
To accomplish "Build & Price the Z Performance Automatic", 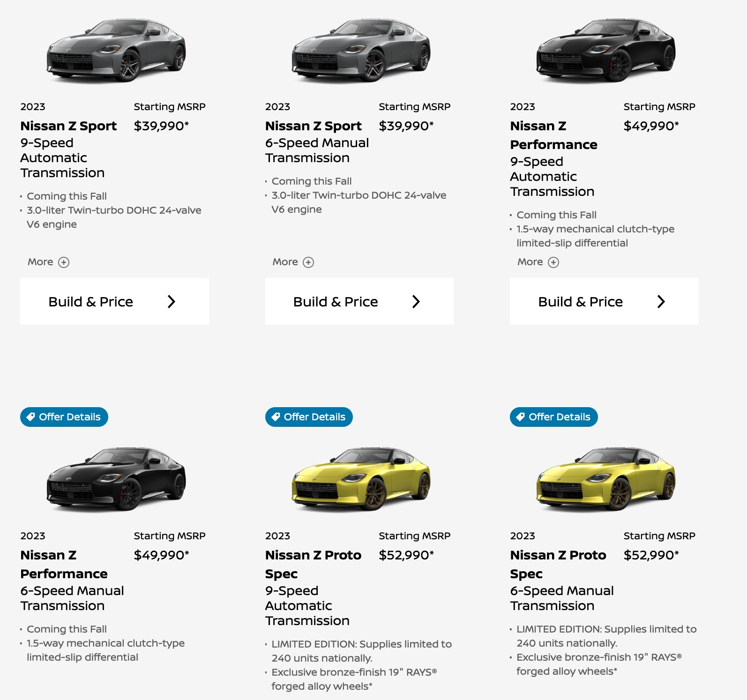I will pyautogui.click(x=604, y=301).
